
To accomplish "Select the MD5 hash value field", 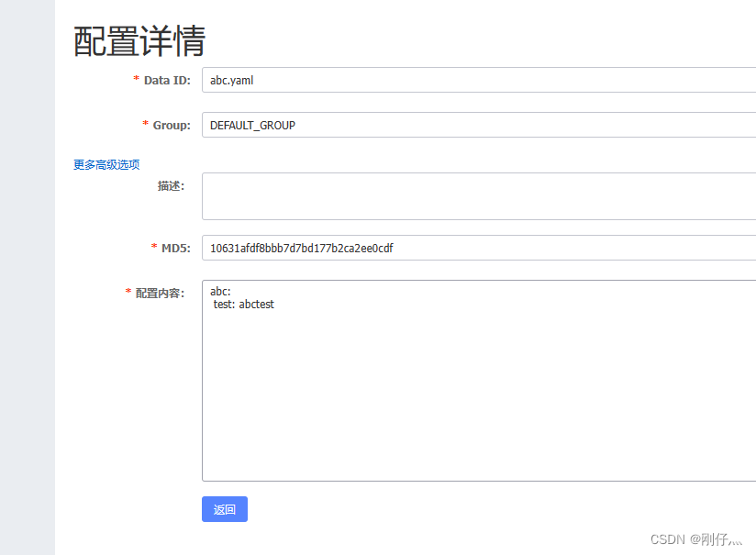I will (413, 248).
